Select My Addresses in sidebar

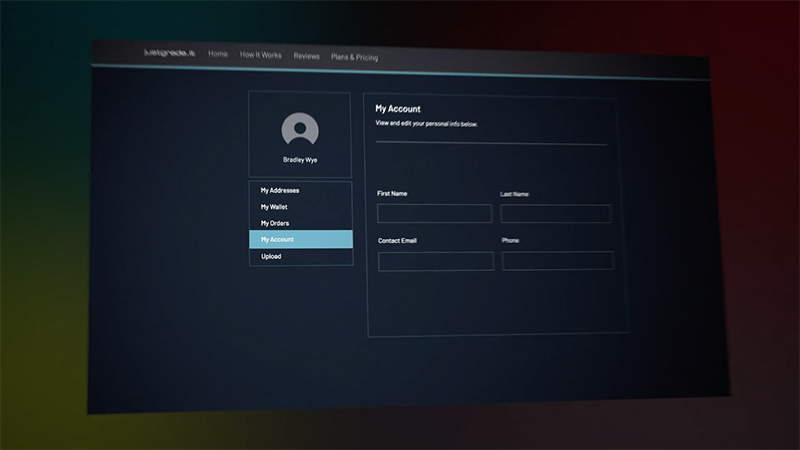coord(280,190)
